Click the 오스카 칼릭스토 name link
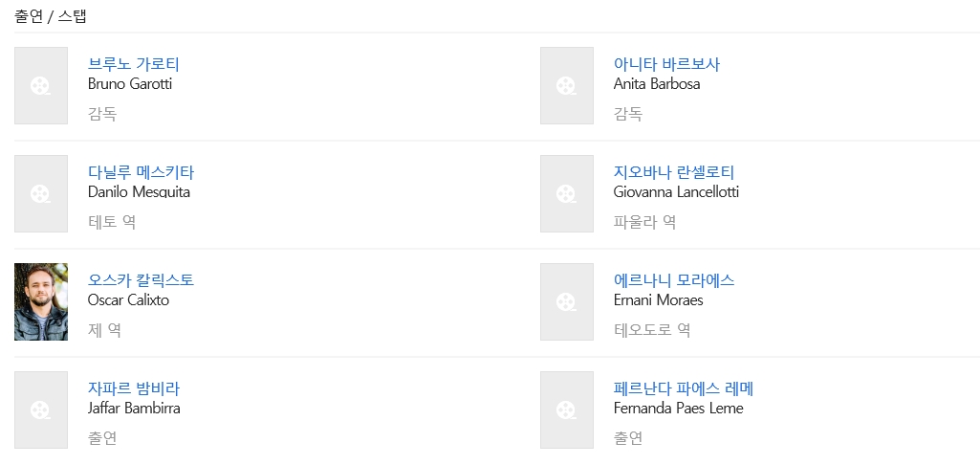 pyautogui.click(x=141, y=280)
